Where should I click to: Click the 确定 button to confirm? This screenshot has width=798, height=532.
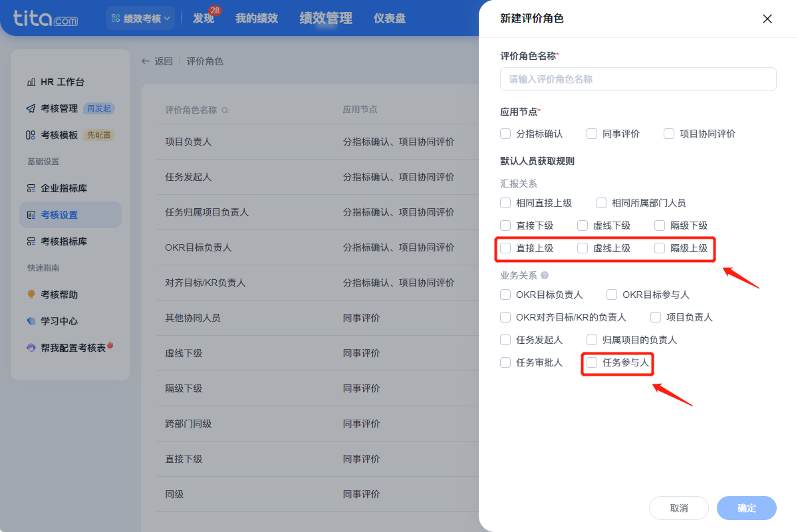tap(746, 507)
